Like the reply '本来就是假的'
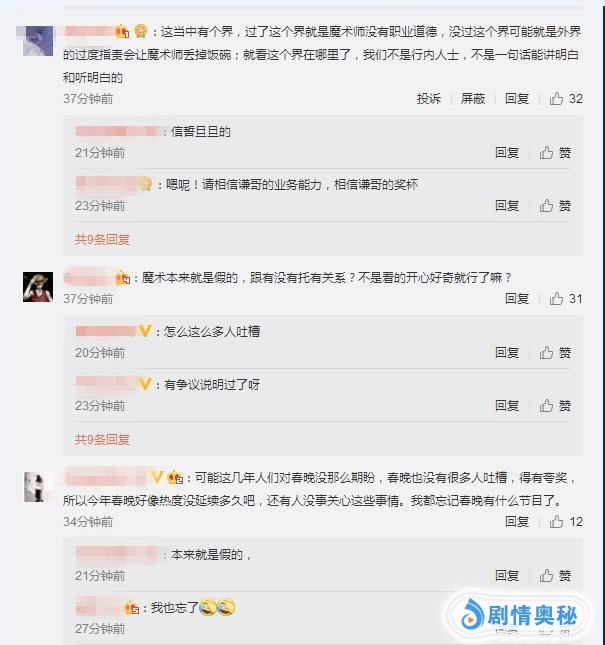Viewport: 605px width, 645px height. 555,575
